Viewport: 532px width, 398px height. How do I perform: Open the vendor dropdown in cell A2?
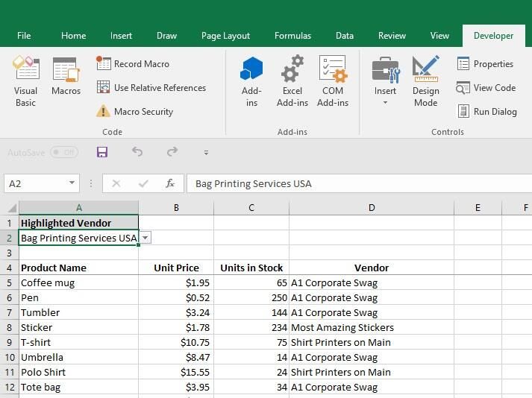coord(145,238)
